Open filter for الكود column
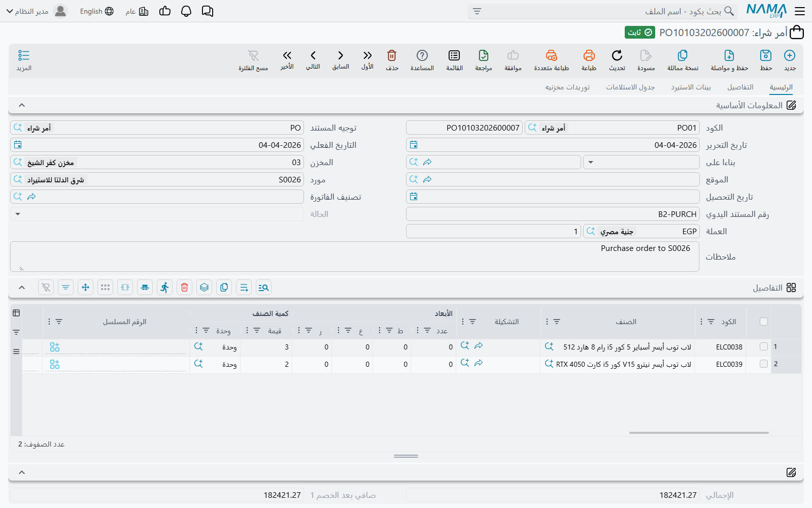Screen dimensions: 812x508 [711, 322]
